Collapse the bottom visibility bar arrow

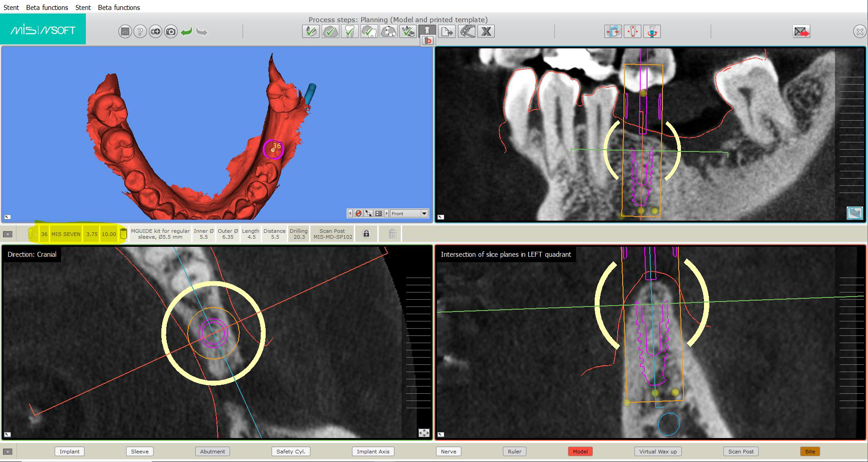point(8,452)
